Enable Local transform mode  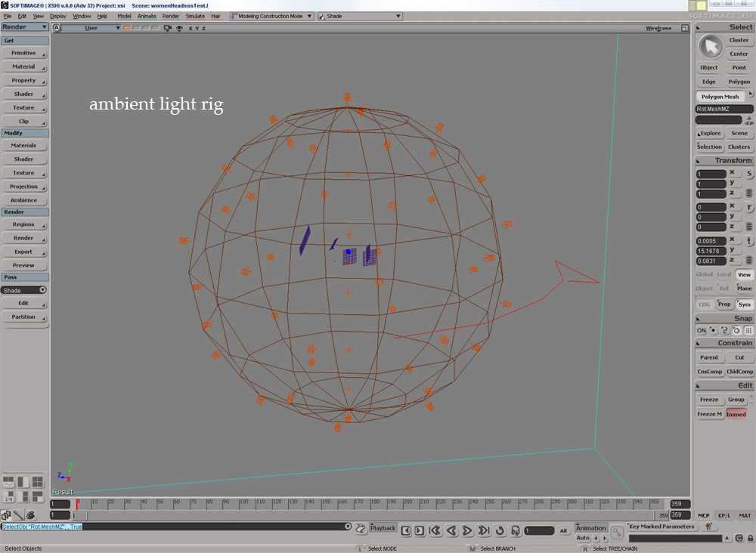[x=724, y=274]
